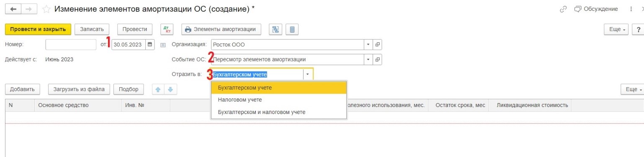
Task: Open the Дт/Кт postings icon
Action: coord(167,29)
